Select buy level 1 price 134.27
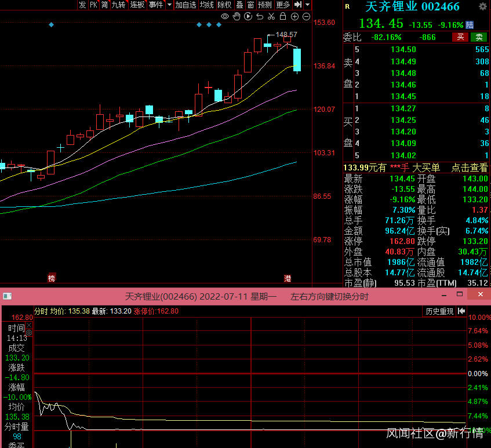Screen dimensions: 491x448 point(403,108)
